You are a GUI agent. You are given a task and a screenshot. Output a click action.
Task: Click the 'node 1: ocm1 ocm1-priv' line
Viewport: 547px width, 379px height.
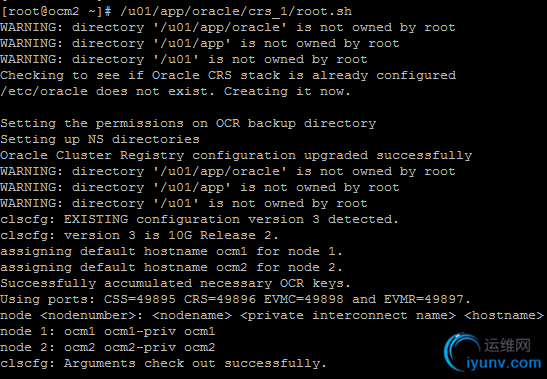click(107, 332)
